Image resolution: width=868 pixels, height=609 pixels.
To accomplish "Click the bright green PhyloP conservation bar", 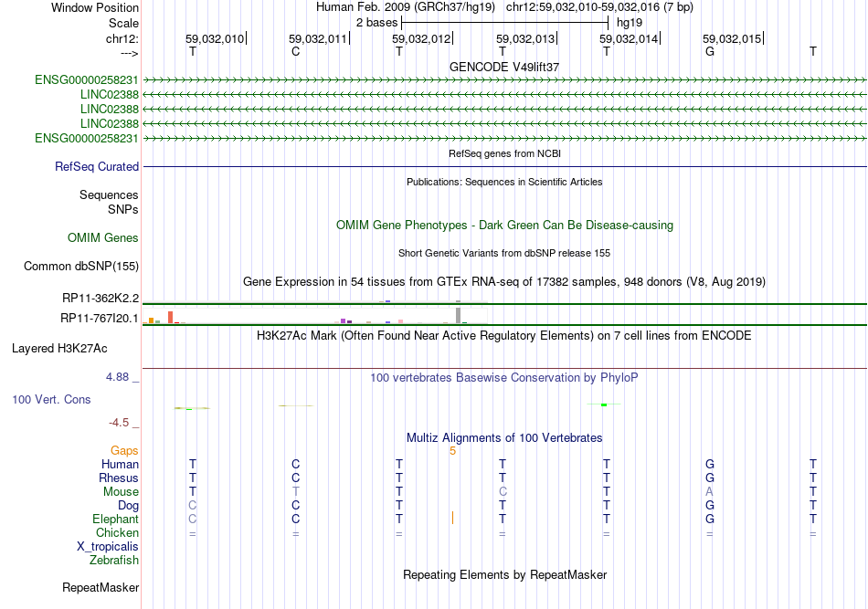I will [x=604, y=404].
